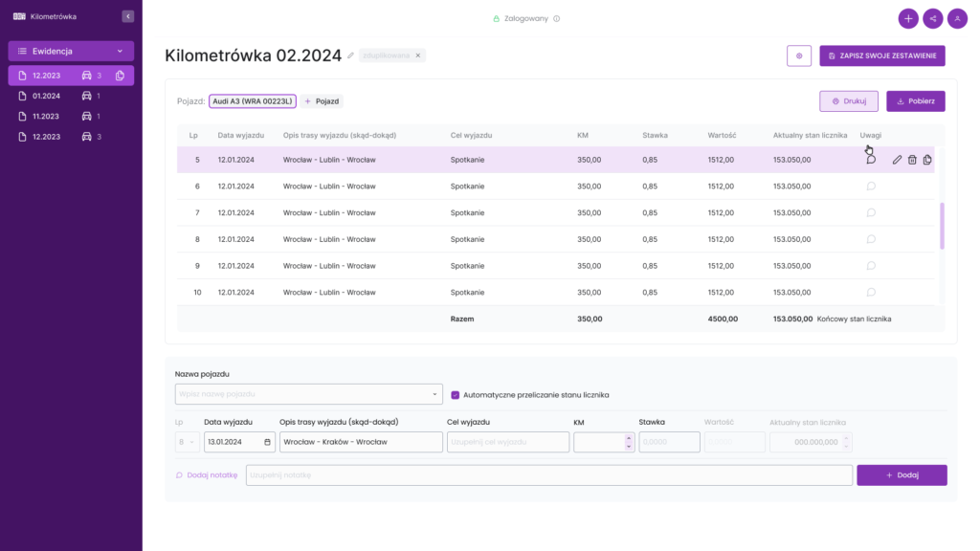Select the 01.2024 entry in the sidebar
The width and height of the screenshot is (980, 551).
48,95
